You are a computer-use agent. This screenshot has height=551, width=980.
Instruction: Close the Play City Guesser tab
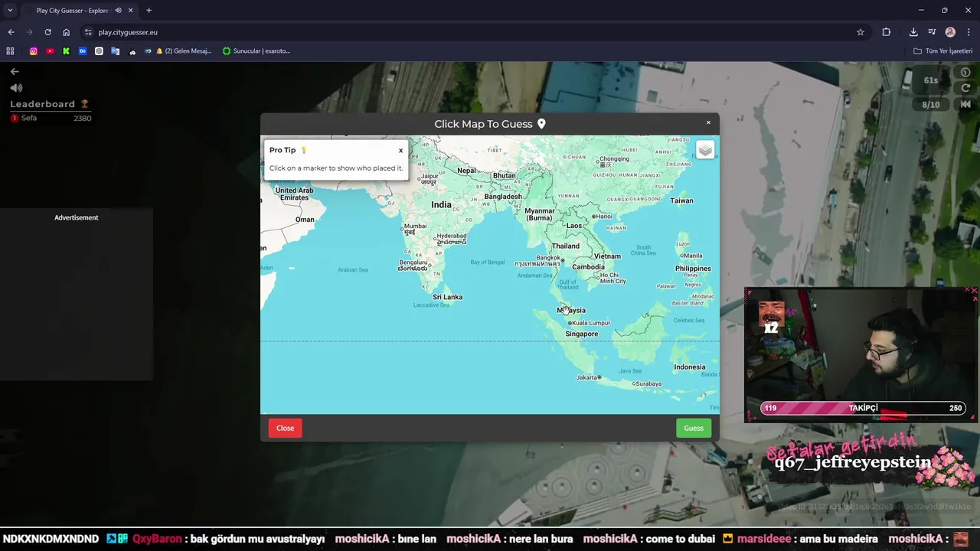coord(131,11)
